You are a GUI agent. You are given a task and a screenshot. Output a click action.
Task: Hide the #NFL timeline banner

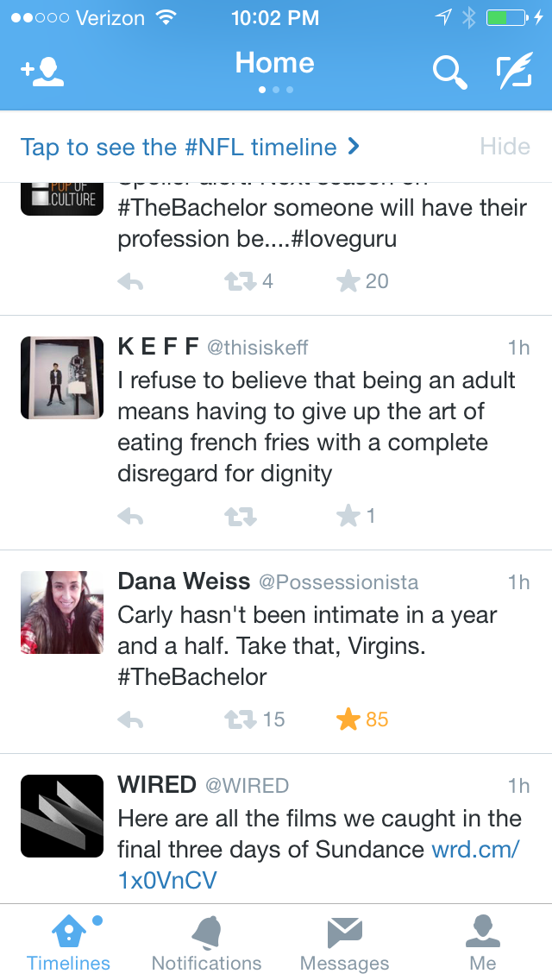(x=505, y=147)
